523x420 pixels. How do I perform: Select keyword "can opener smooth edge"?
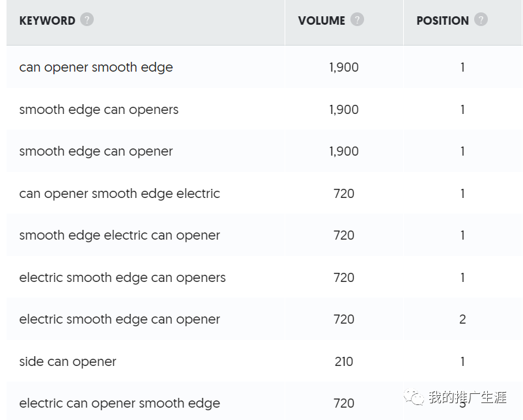(96, 67)
